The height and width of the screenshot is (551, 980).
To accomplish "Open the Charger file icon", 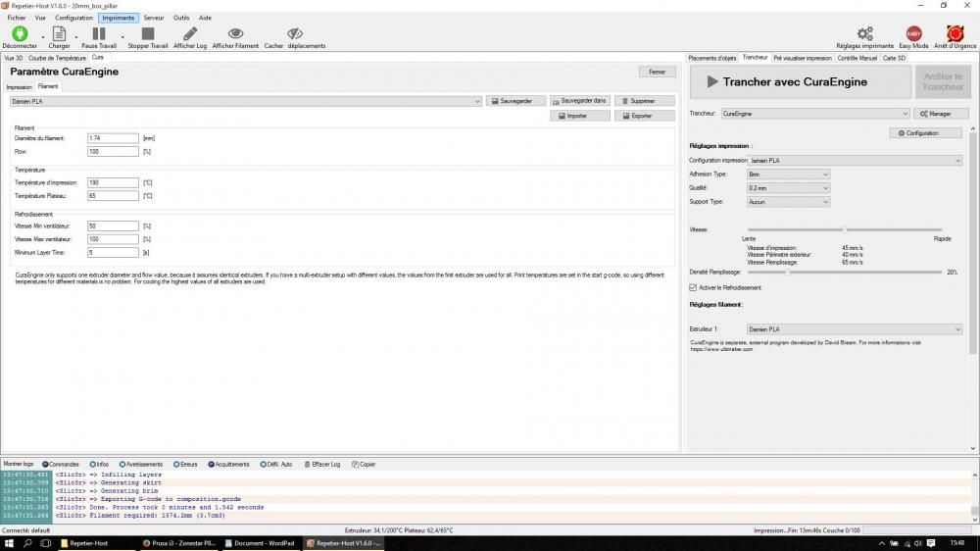I will tap(59, 33).
